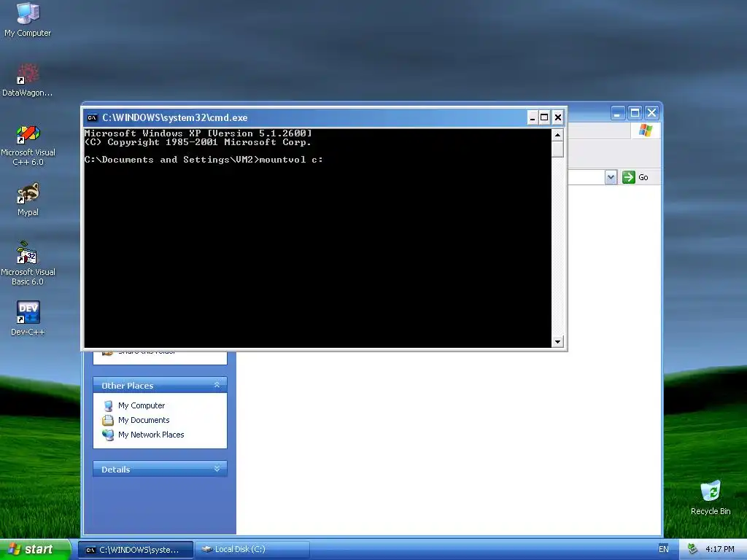The width and height of the screenshot is (747, 560).
Task: Open My Network Places link
Action: [151, 435]
